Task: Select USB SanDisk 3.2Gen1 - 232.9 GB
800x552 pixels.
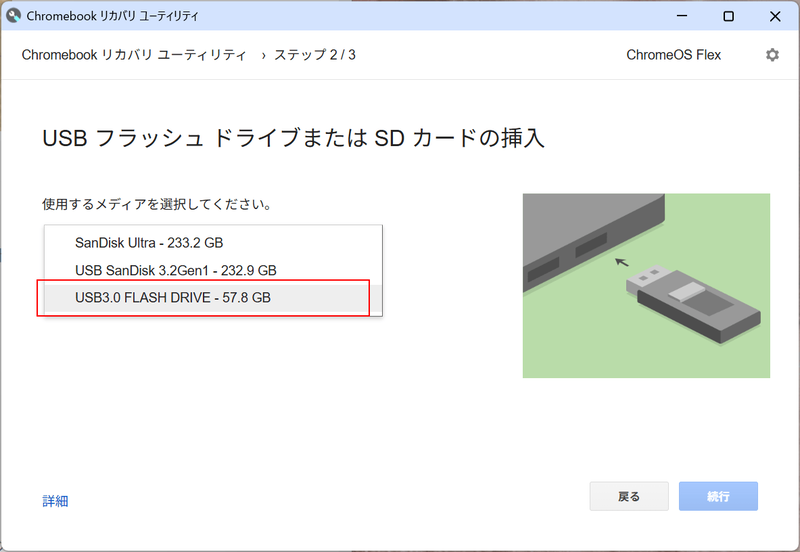Action: (213, 270)
